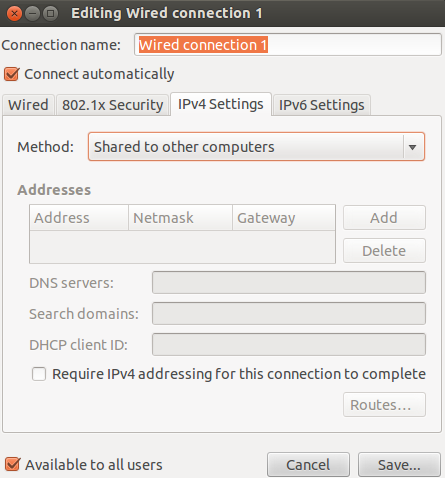The height and width of the screenshot is (478, 445).
Task: Switch to the Wired tab
Action: 28,105
